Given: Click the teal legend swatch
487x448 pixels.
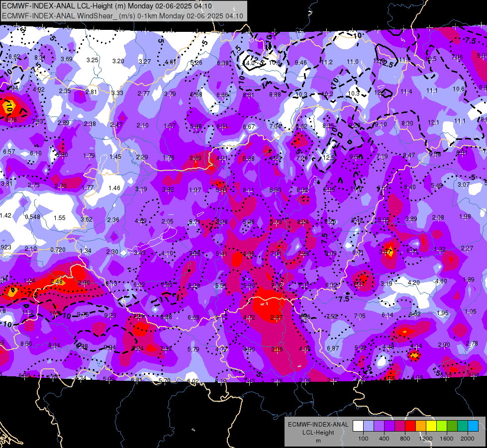Looking at the screenshot, I should pos(462,426).
